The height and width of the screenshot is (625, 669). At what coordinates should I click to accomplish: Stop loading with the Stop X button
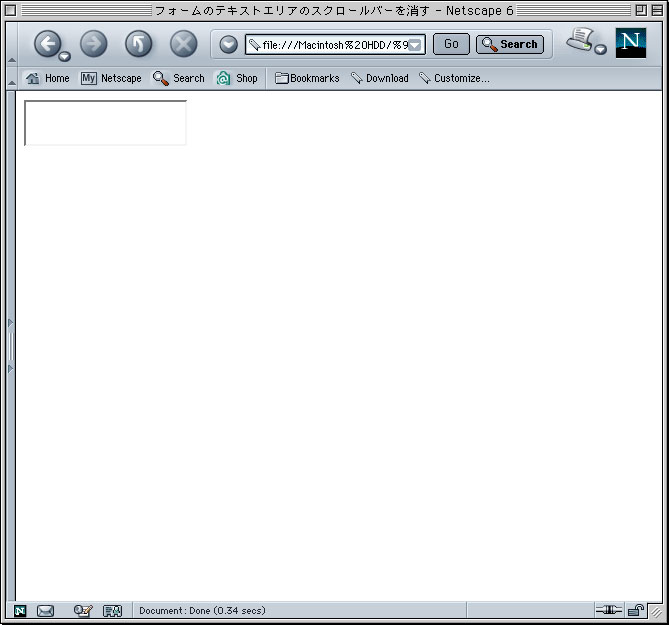[183, 44]
